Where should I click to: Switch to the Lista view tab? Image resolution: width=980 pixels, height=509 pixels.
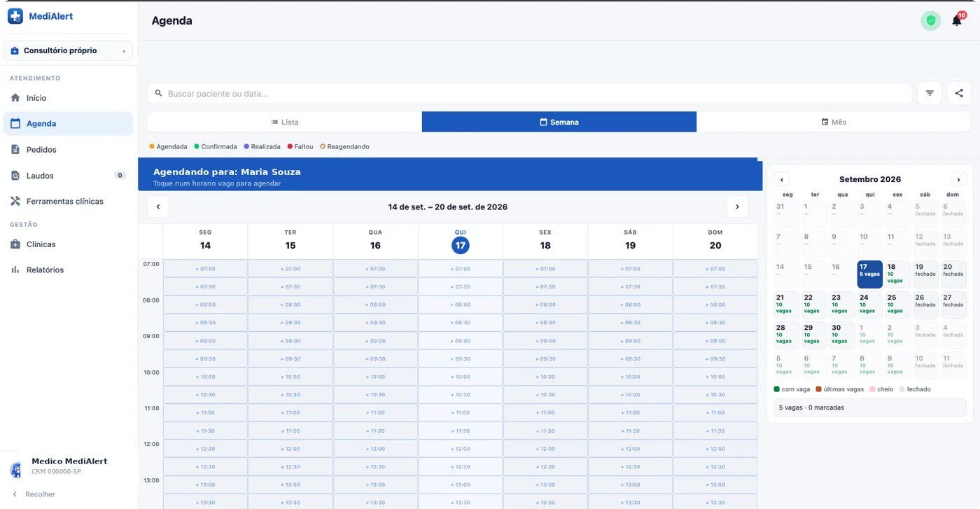[x=285, y=122]
